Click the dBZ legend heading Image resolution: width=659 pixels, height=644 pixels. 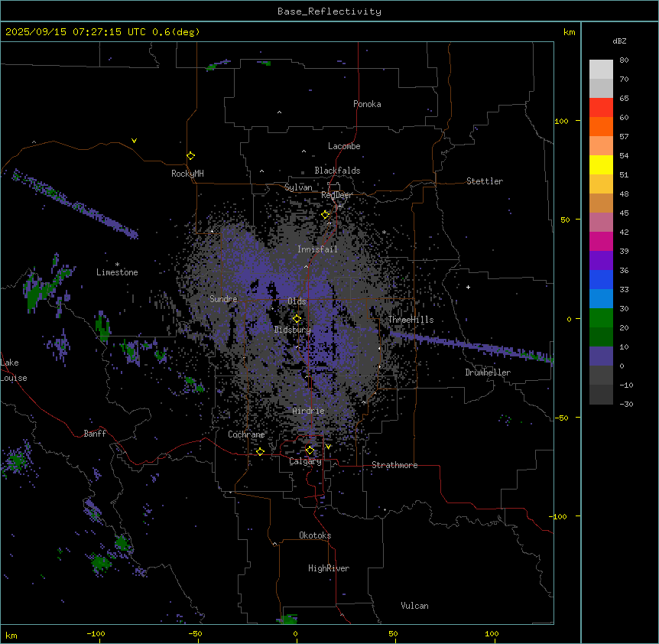click(x=619, y=41)
